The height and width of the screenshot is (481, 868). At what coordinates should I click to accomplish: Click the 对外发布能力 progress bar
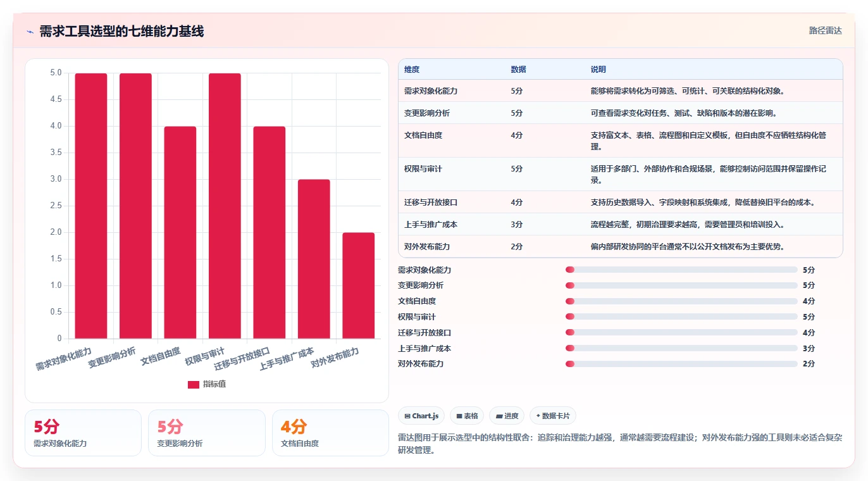click(x=681, y=364)
